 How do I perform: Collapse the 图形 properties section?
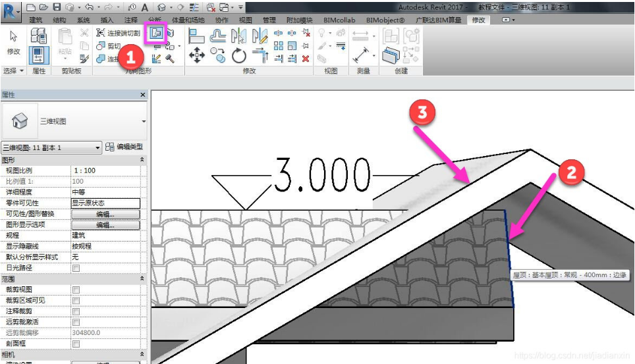point(143,160)
